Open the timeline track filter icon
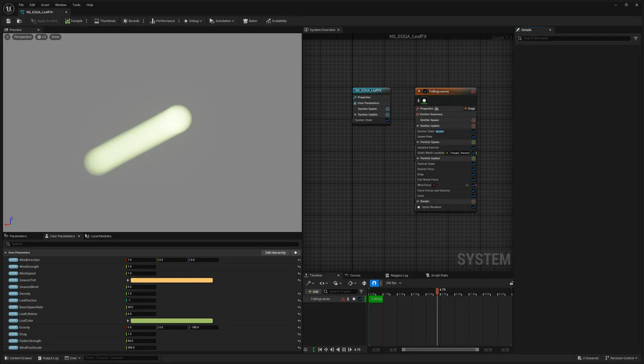The height and width of the screenshot is (364, 644). click(361, 292)
